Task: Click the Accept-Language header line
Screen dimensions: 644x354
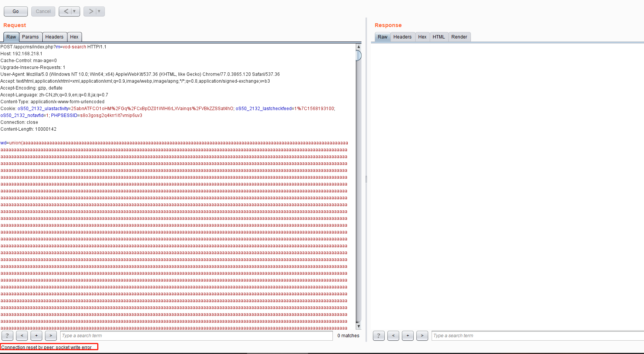Action: coord(54,95)
